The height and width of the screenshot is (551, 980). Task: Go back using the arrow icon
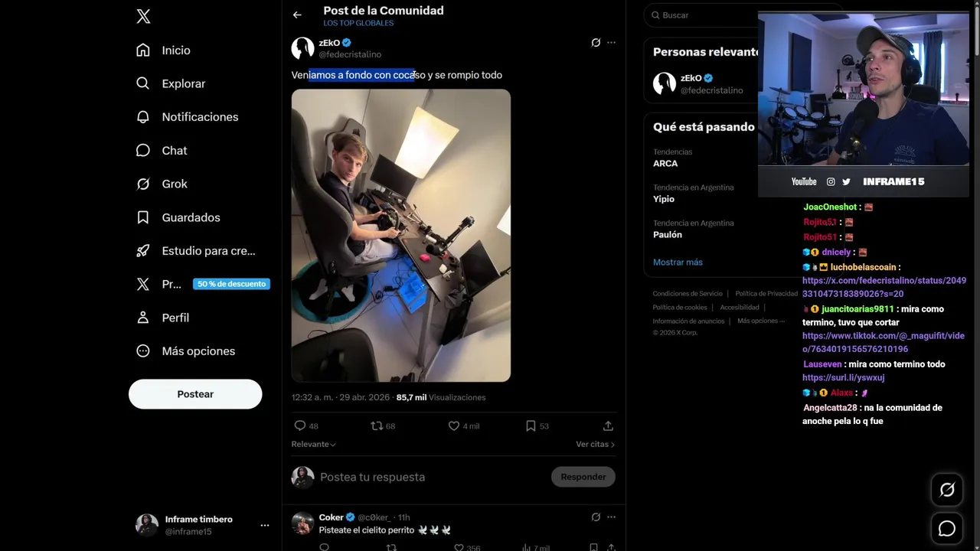tap(297, 15)
